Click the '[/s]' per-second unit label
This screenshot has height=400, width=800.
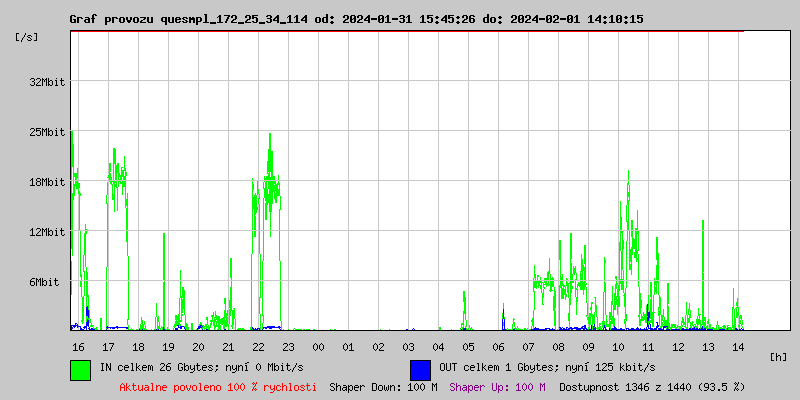coord(27,37)
